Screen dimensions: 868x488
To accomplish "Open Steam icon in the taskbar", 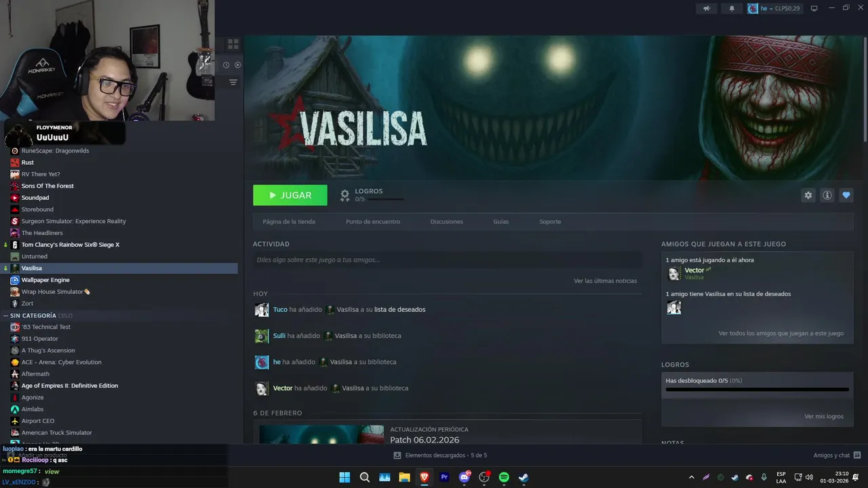I will [x=524, y=477].
